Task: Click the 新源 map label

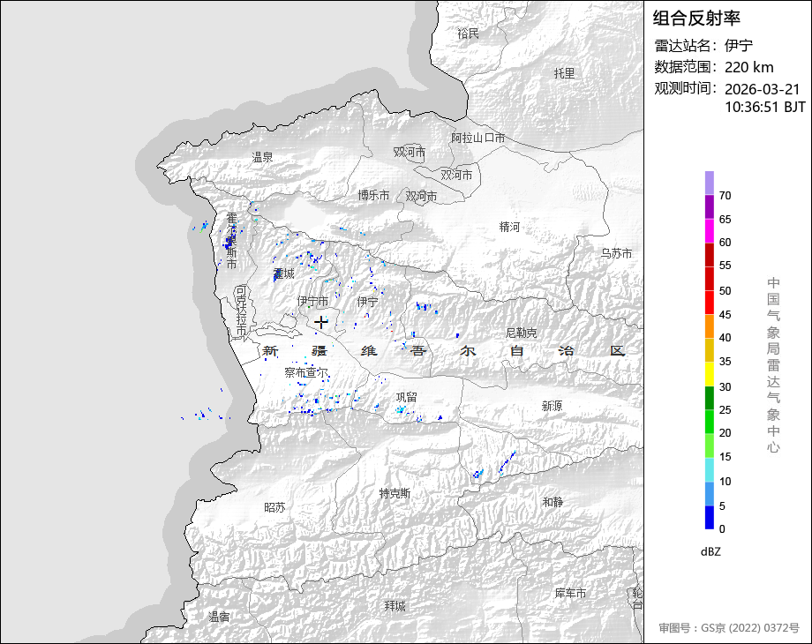Action: pyautogui.click(x=552, y=406)
